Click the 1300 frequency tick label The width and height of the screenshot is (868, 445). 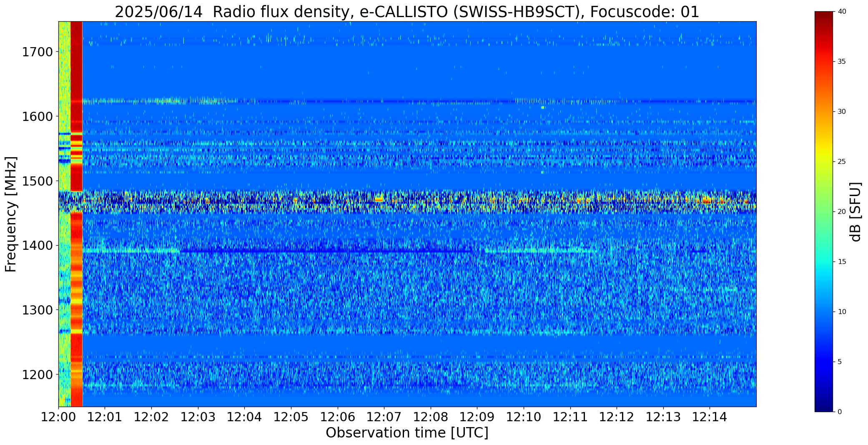pos(37,310)
